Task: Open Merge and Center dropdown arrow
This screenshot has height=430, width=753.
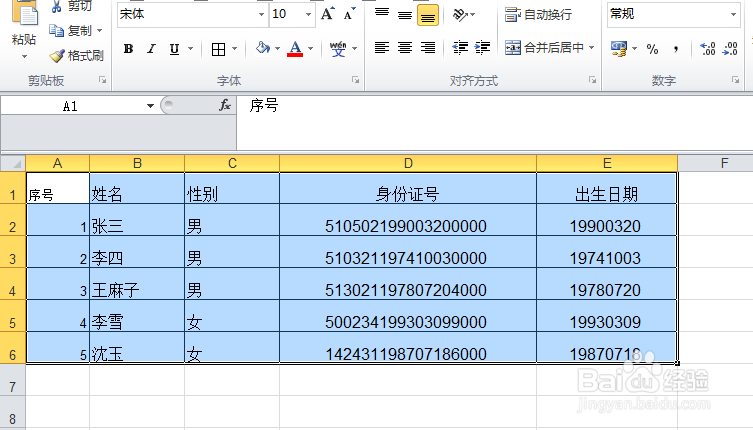Action: tap(592, 48)
